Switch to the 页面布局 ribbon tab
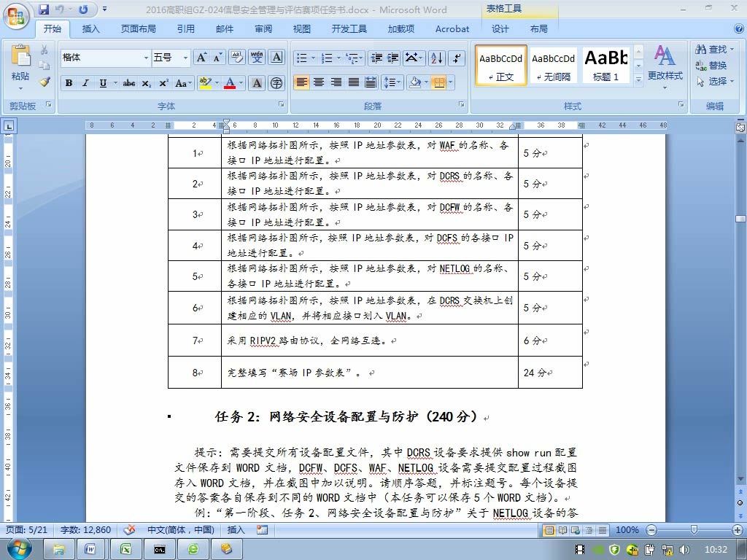 [x=138, y=29]
